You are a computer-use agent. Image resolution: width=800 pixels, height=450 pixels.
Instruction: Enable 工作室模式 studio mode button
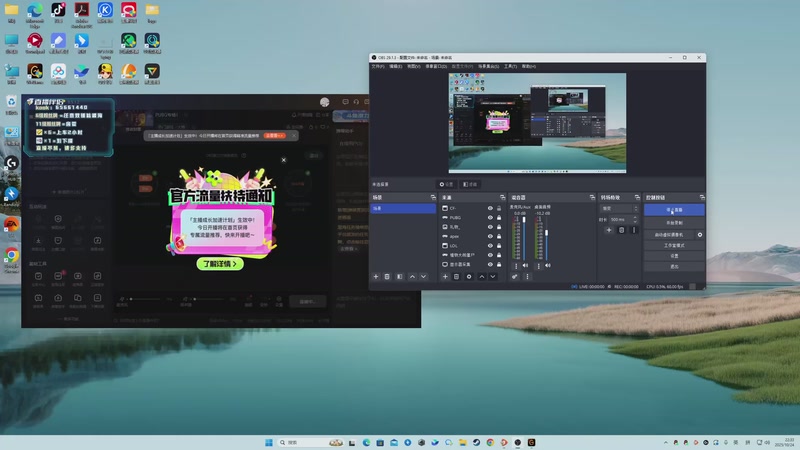[674, 245]
